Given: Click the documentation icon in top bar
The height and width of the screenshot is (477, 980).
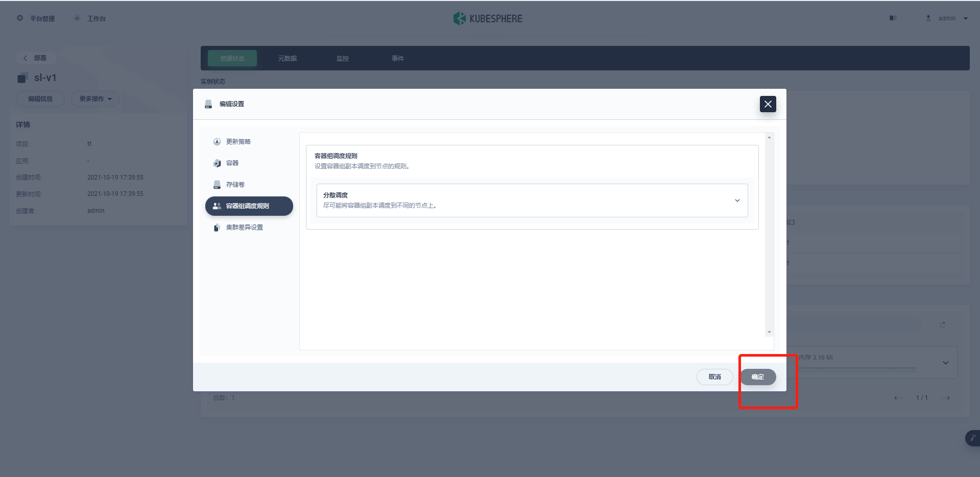Looking at the screenshot, I should tap(893, 18).
